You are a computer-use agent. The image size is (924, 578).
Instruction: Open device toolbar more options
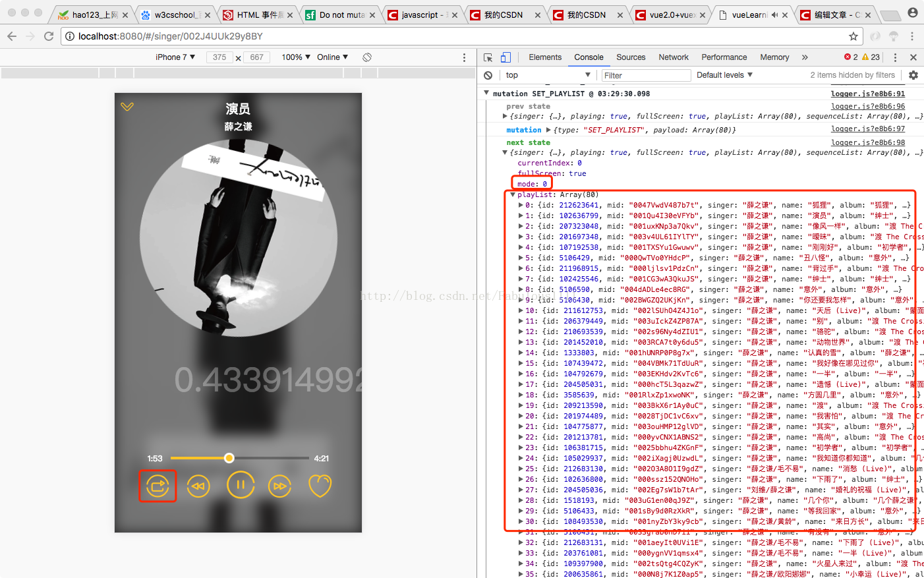point(464,57)
